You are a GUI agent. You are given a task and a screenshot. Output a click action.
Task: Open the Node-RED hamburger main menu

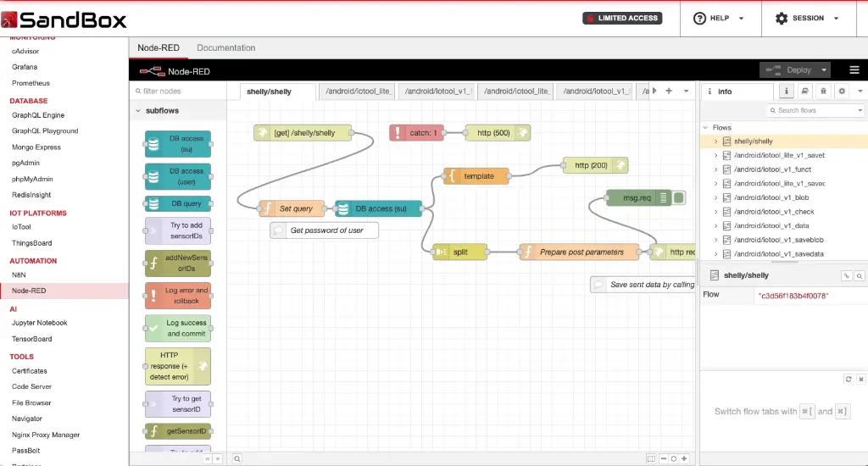click(x=854, y=70)
